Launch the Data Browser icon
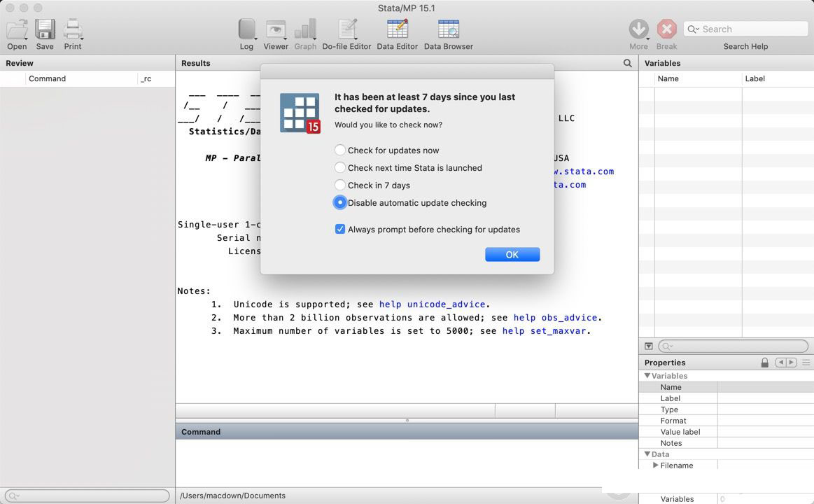The height and width of the screenshot is (504, 814). point(449,29)
